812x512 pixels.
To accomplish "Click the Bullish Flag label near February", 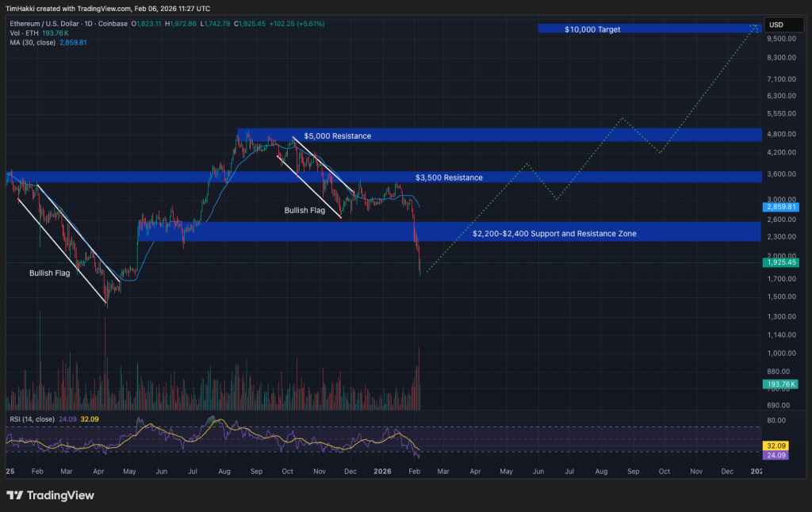I will point(50,273).
